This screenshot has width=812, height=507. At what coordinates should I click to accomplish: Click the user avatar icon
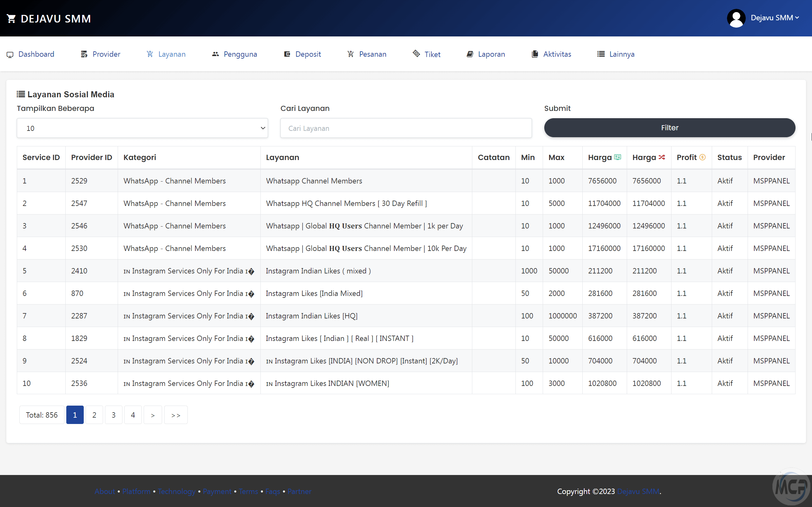(736, 18)
